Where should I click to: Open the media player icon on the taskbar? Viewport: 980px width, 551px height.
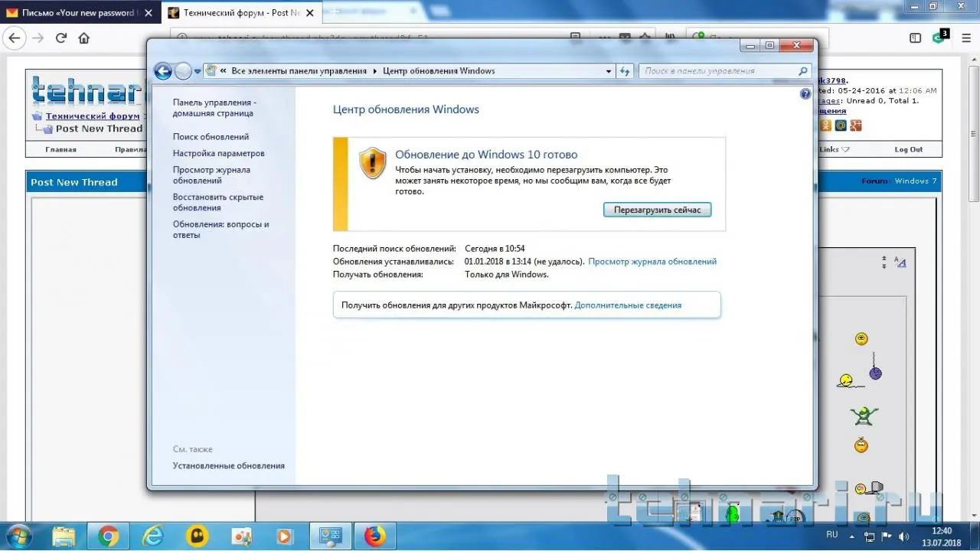pos(285,536)
